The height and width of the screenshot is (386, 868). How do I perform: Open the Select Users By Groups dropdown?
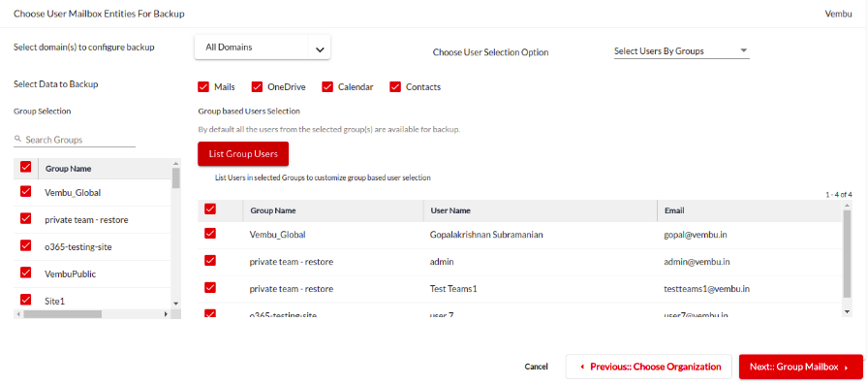[681, 51]
